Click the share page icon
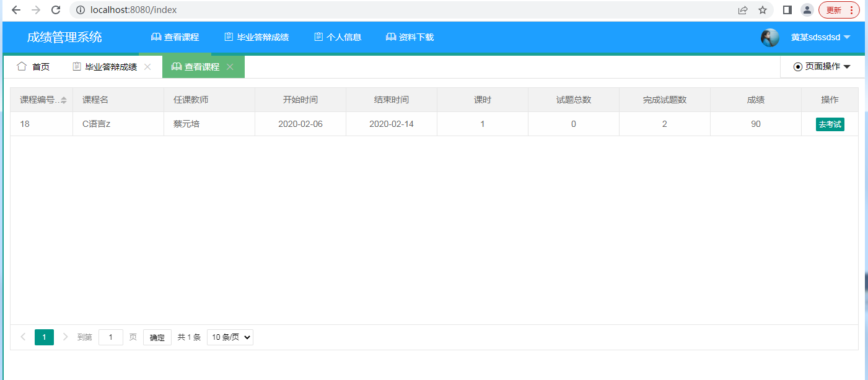Viewport: 868px width, 380px height. pyautogui.click(x=743, y=10)
